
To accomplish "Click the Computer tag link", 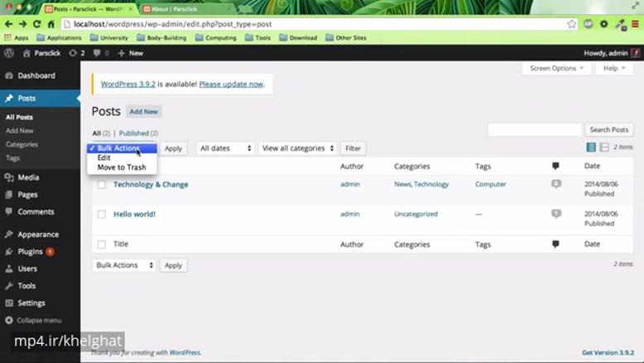I will tap(491, 184).
